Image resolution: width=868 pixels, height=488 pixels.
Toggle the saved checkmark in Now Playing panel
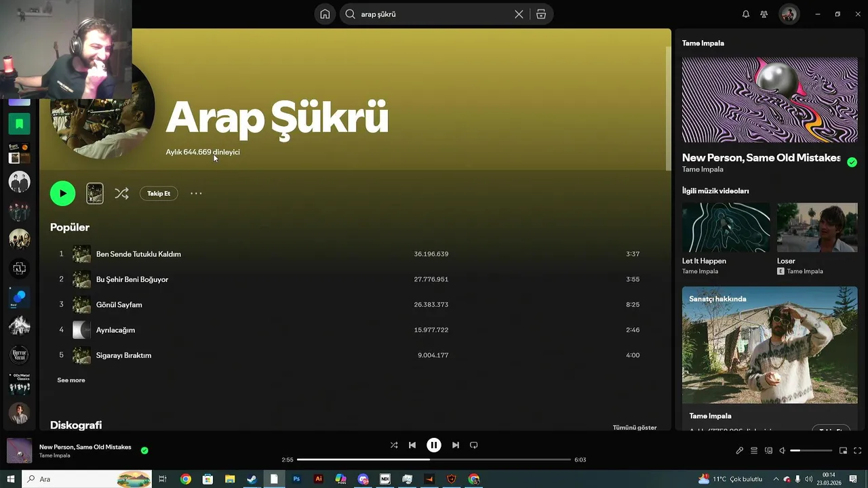click(852, 162)
